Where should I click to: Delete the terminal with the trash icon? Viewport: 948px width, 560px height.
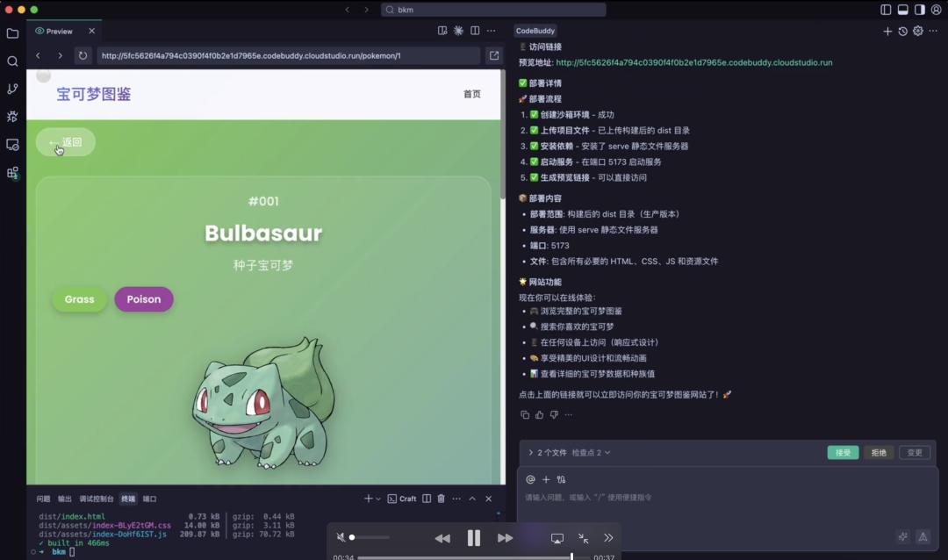point(441,499)
